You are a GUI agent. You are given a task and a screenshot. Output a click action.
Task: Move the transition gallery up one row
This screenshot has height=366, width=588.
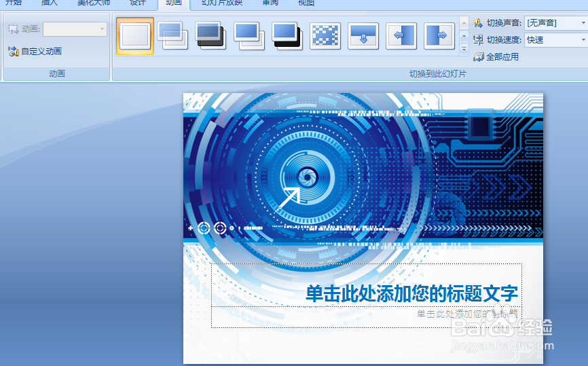click(x=464, y=23)
